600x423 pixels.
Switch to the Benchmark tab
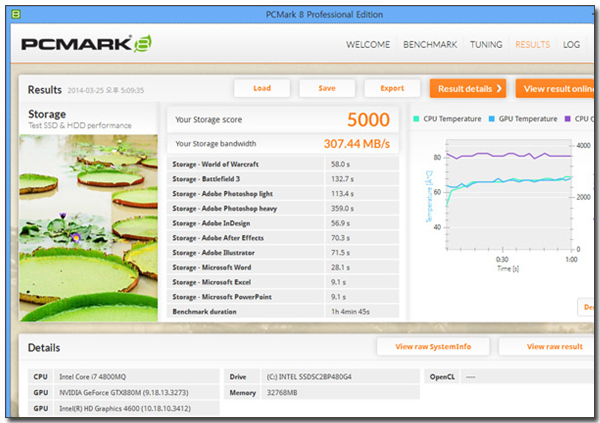[430, 45]
